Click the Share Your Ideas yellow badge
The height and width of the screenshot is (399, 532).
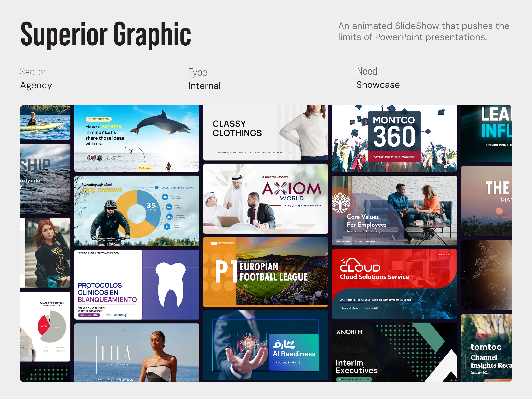point(98,119)
